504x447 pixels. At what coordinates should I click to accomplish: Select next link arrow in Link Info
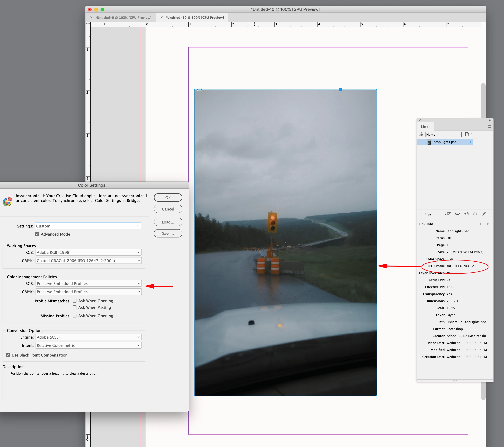(488, 224)
